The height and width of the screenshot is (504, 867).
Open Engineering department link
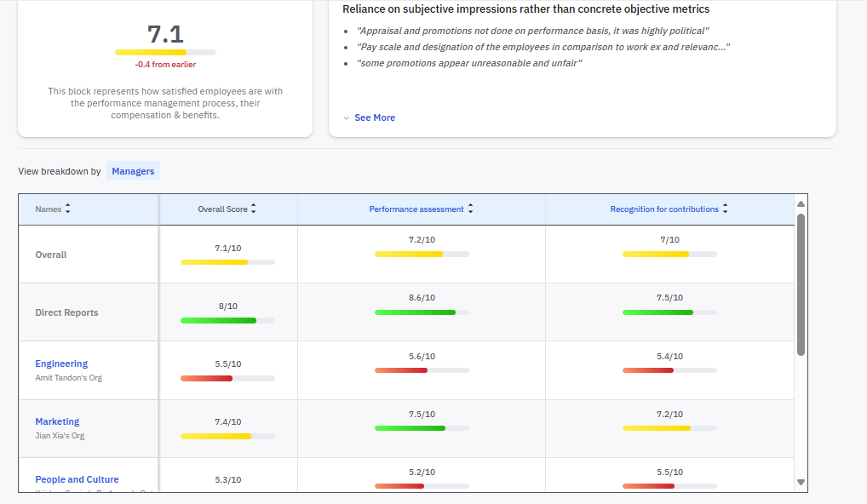(x=61, y=364)
